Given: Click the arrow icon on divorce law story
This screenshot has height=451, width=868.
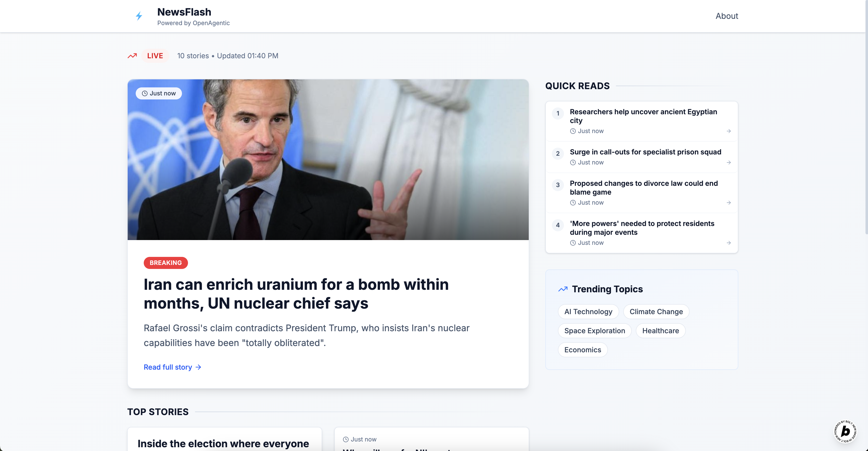Looking at the screenshot, I should click(729, 202).
